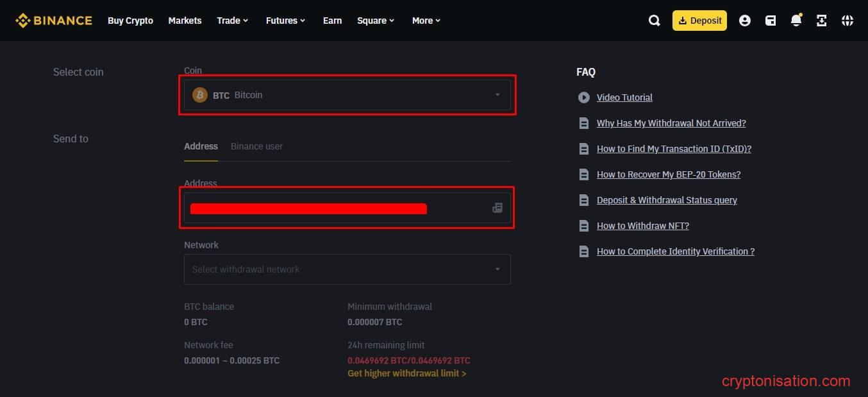
Task: Expand the BTC Bitcoin coin dropdown
Action: click(x=347, y=95)
